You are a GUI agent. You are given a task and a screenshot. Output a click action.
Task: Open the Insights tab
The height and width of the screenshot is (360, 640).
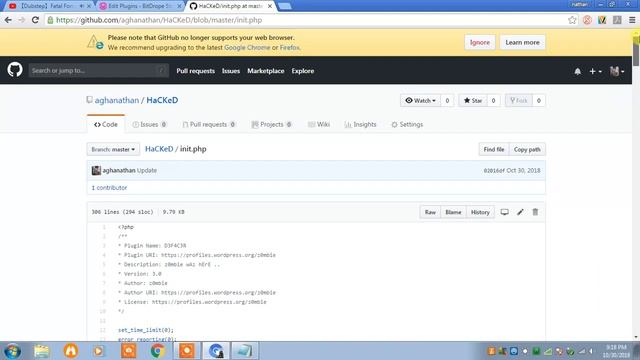360,124
